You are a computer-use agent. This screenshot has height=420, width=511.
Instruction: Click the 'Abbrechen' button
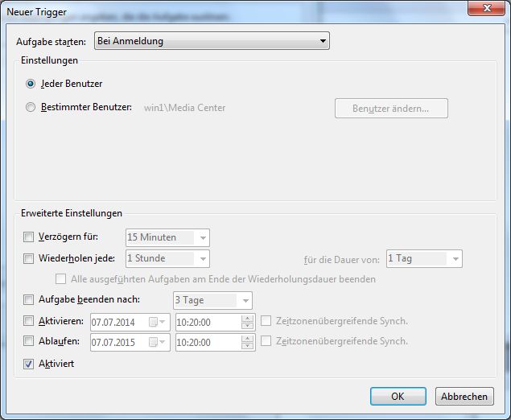click(464, 396)
